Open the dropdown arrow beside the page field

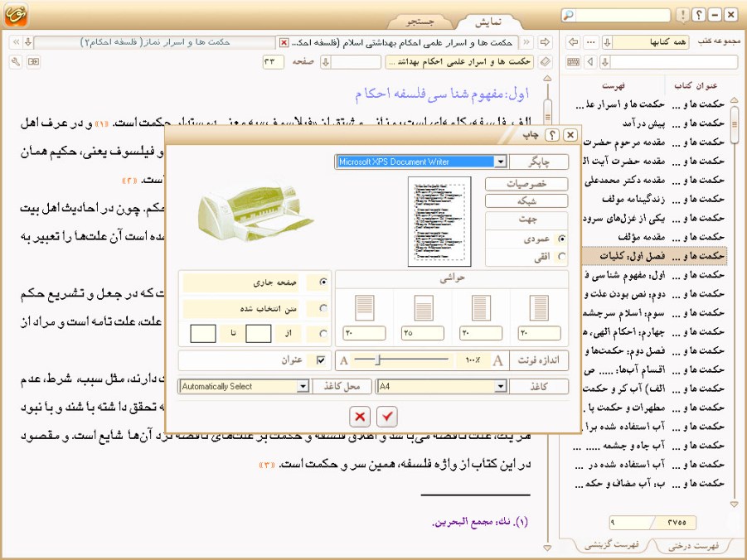pos(326,62)
